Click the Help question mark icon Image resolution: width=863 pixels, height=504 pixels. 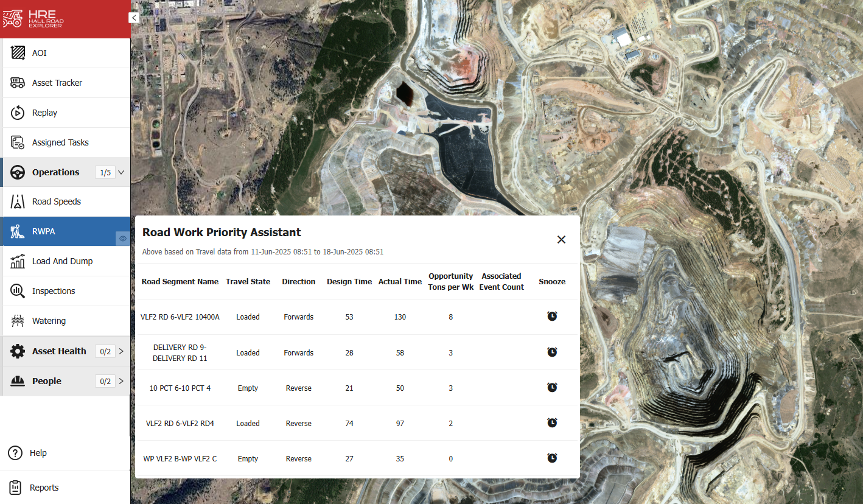tap(15, 453)
